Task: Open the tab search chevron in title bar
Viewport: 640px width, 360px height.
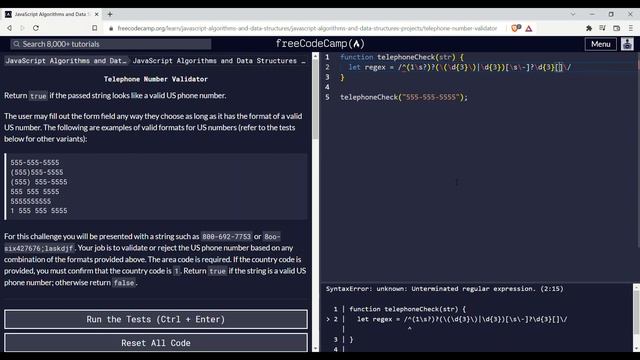Action: pos(573,14)
